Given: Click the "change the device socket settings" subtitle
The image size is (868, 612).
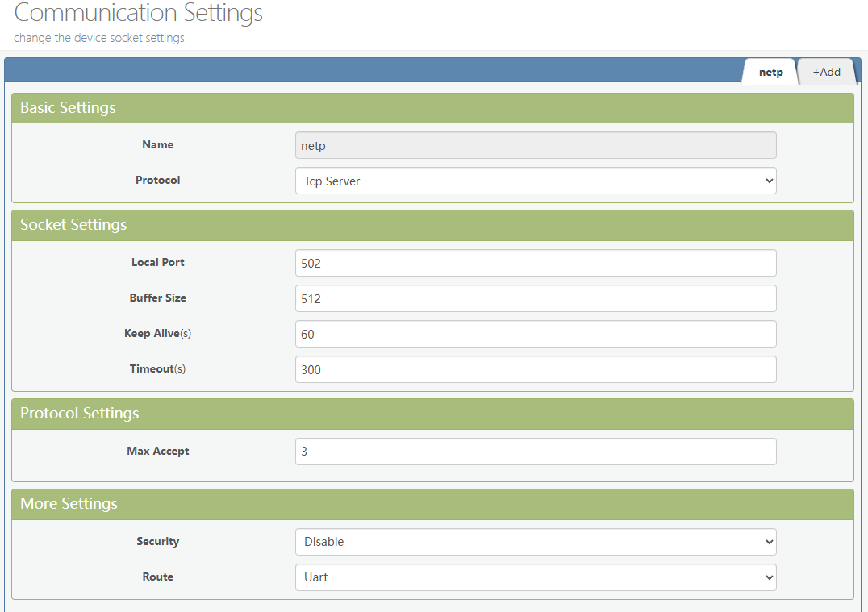Looking at the screenshot, I should (99, 38).
